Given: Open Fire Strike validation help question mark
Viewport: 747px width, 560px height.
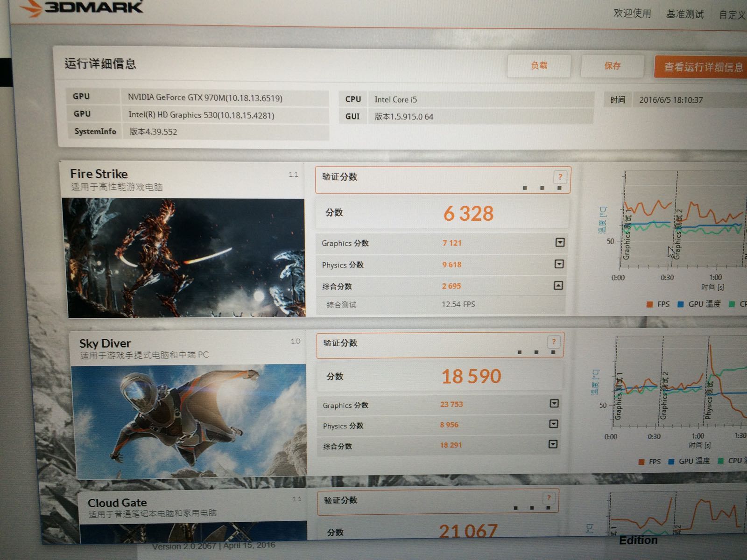Looking at the screenshot, I should click(560, 177).
